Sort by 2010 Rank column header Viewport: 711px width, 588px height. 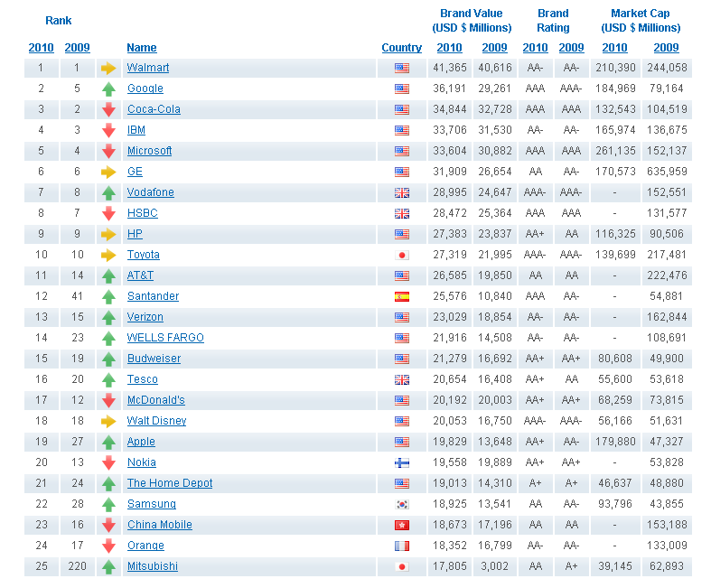41,48
